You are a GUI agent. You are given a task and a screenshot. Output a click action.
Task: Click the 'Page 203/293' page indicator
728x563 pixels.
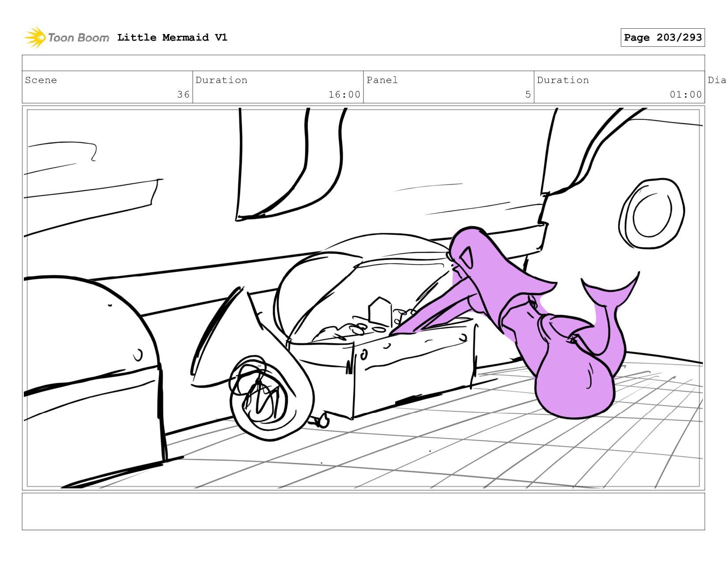coord(663,38)
